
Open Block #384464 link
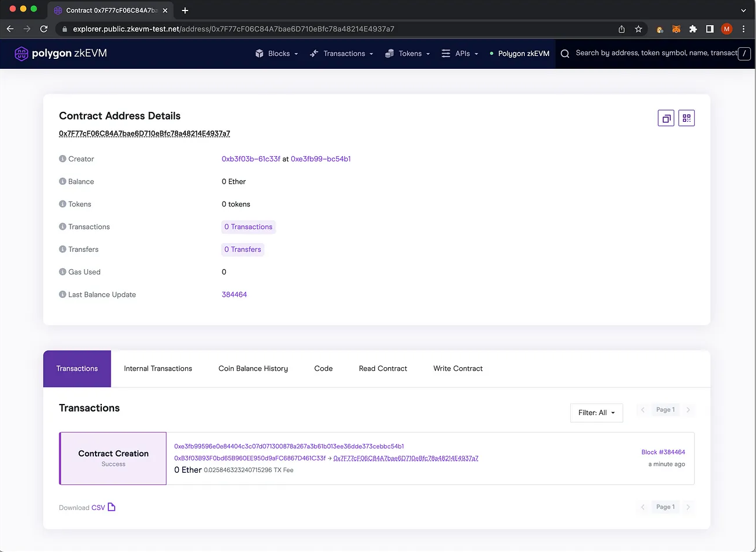click(x=663, y=452)
